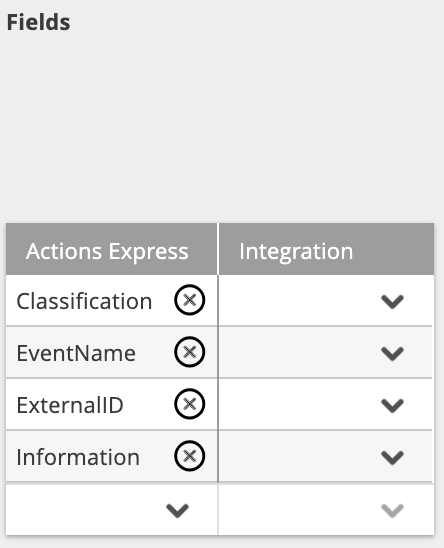Click the empty Integration cell beside ExternalID

pos(326,404)
